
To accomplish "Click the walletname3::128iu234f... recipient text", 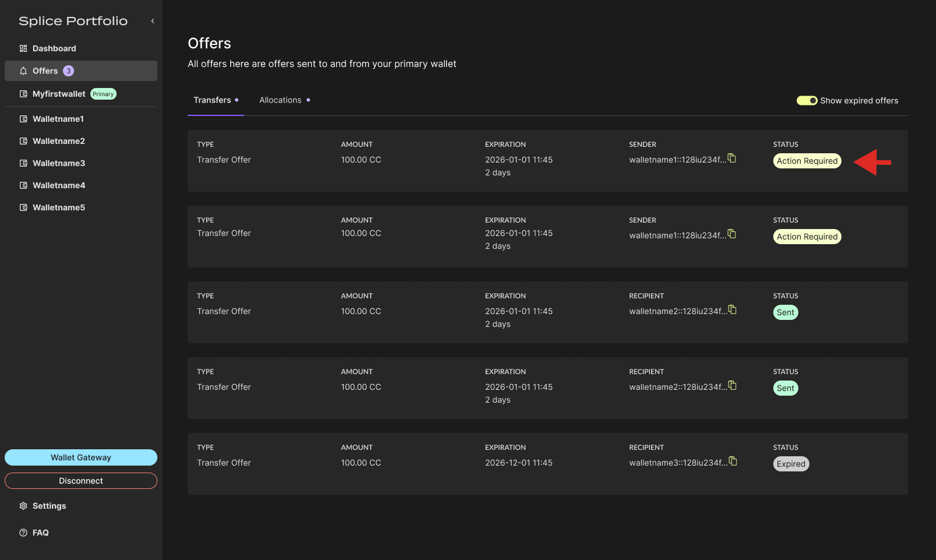I will [x=678, y=463].
